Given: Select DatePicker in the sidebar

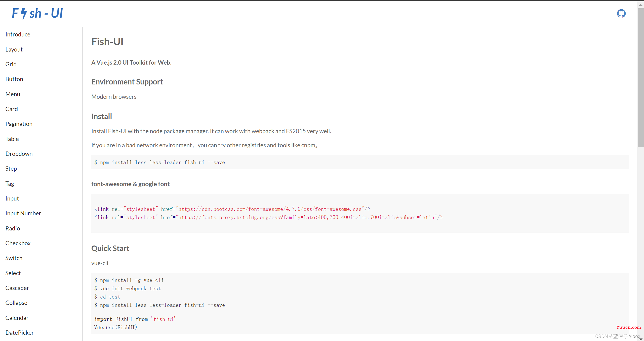Looking at the screenshot, I should tap(20, 333).
